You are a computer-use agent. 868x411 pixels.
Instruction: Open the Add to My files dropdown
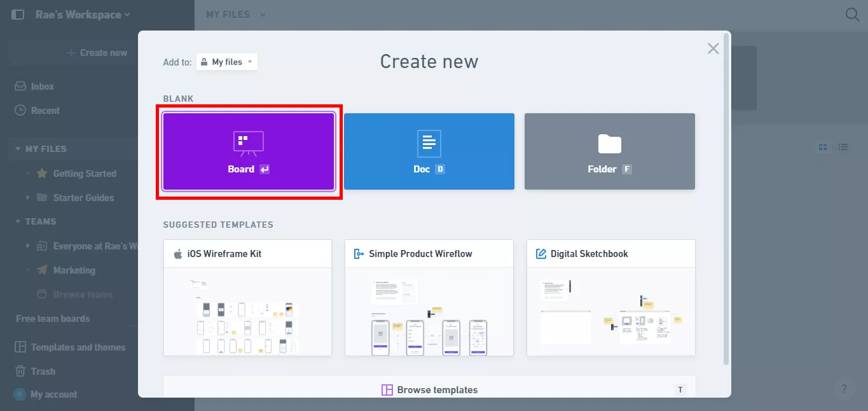coord(227,62)
